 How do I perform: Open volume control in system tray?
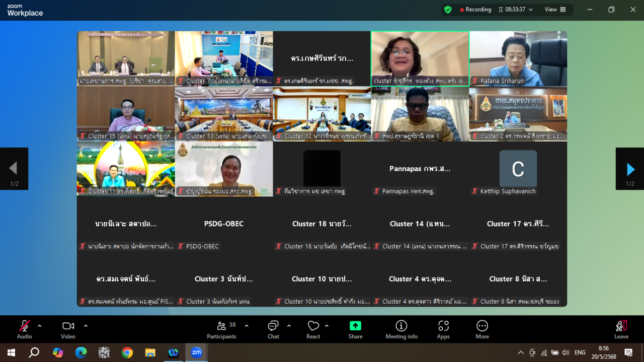pyautogui.click(x=566, y=352)
